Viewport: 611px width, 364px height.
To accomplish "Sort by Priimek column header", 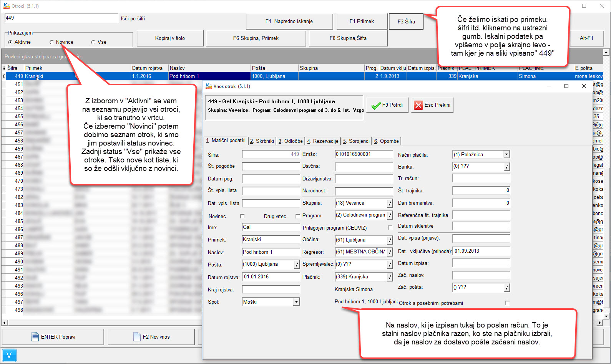I will pyautogui.click(x=49, y=68).
